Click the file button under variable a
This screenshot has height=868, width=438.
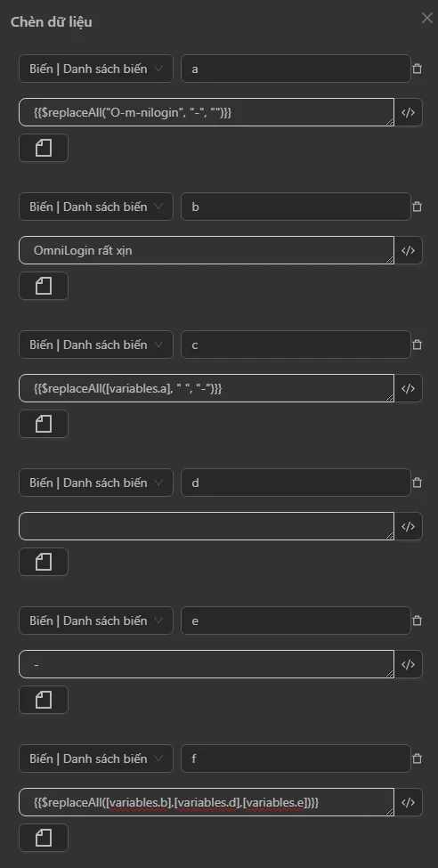pos(44,148)
